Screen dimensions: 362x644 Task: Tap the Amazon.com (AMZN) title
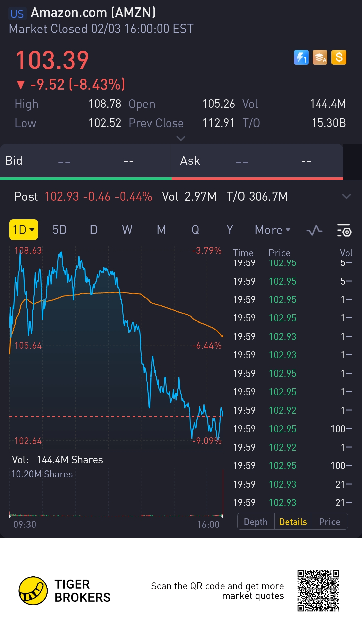pyautogui.click(x=93, y=13)
